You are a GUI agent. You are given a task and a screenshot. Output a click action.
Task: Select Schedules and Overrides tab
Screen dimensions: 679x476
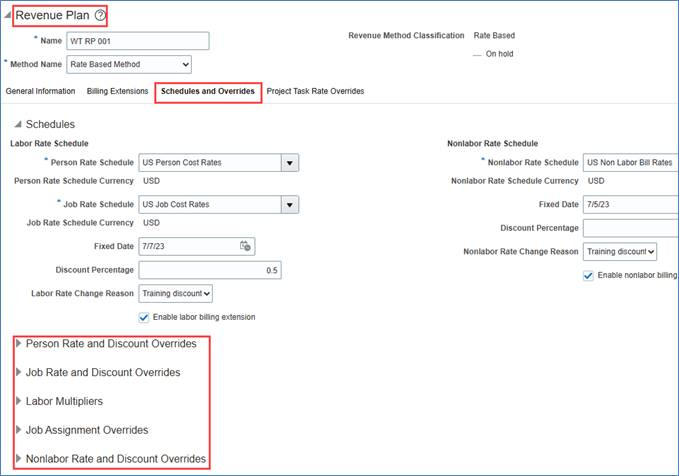[x=208, y=91]
